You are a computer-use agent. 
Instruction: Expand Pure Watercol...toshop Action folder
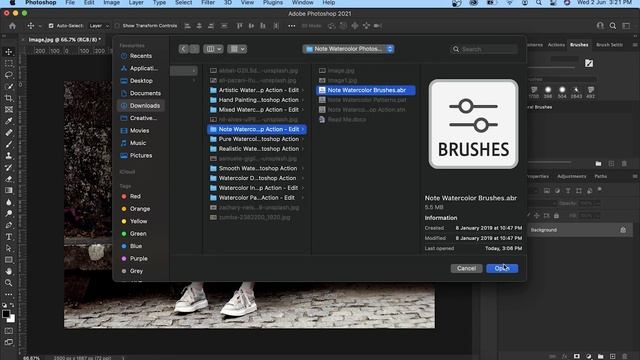pos(303,139)
